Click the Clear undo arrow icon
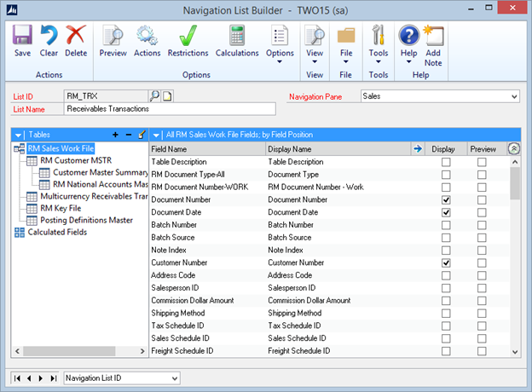The width and height of the screenshot is (532, 392). click(49, 35)
